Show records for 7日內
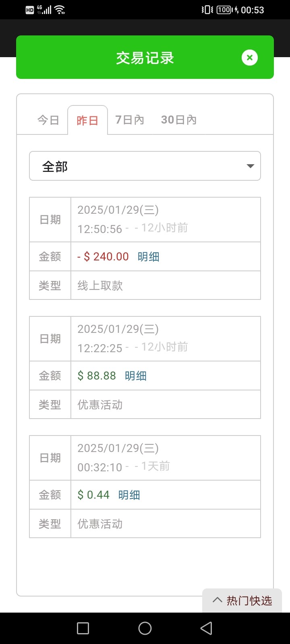The height and width of the screenshot is (644, 290). coord(129,120)
